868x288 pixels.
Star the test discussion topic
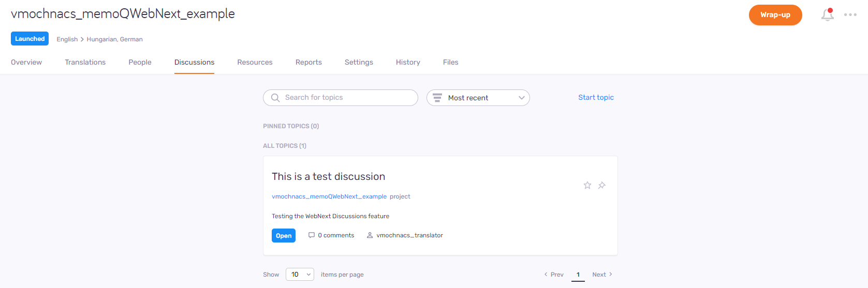pyautogui.click(x=587, y=185)
